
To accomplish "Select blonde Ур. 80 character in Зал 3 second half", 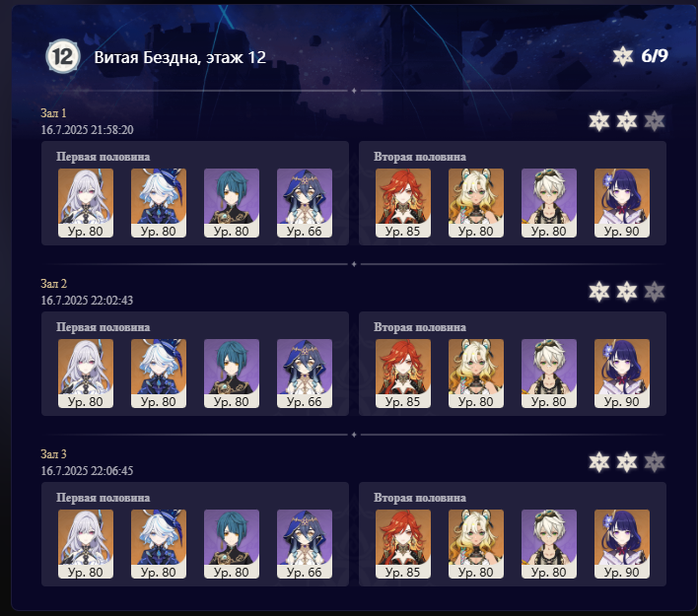I will [x=476, y=544].
